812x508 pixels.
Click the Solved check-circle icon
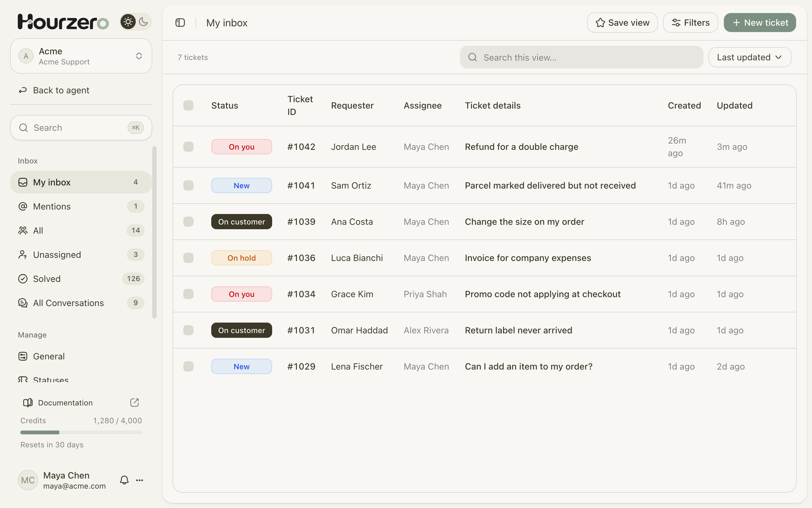[x=23, y=279]
